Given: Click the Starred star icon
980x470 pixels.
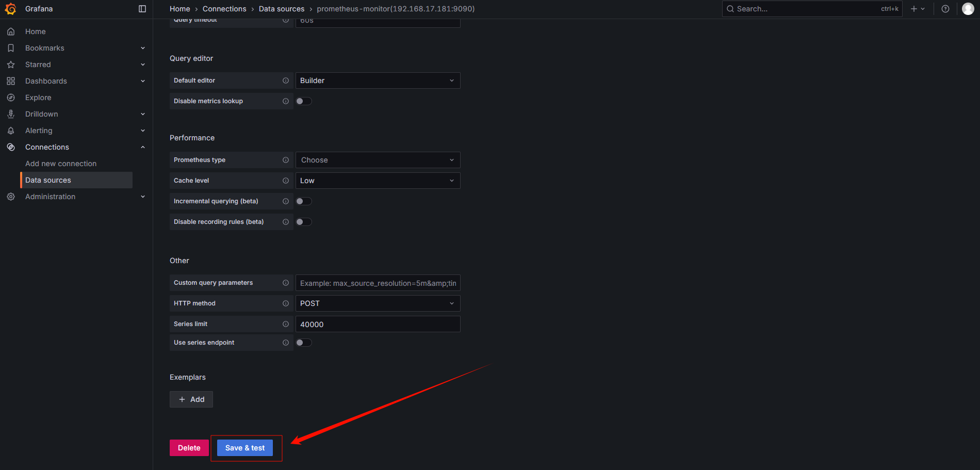Looking at the screenshot, I should pyautogui.click(x=11, y=64).
